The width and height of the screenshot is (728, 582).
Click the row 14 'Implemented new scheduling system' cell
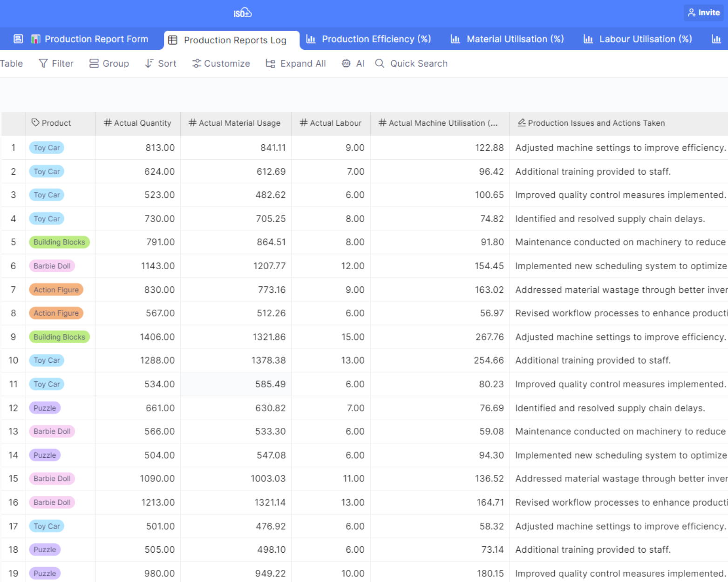[619, 455]
